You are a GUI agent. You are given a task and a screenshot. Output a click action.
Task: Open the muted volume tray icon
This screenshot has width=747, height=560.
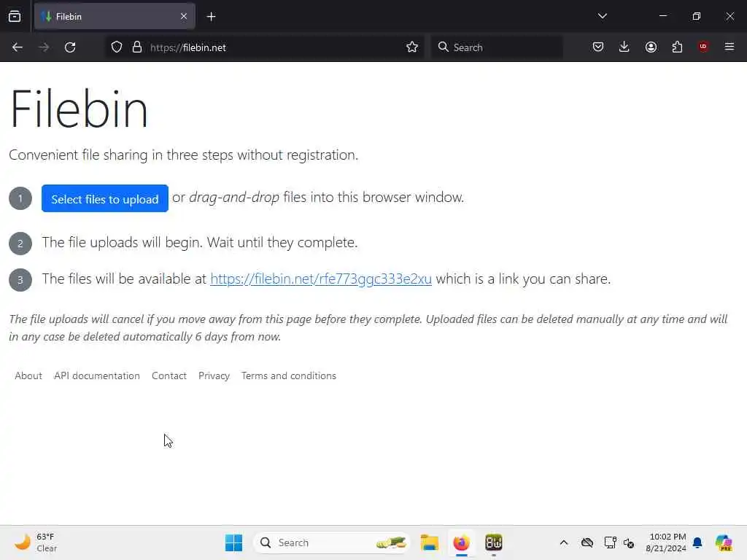click(x=629, y=542)
